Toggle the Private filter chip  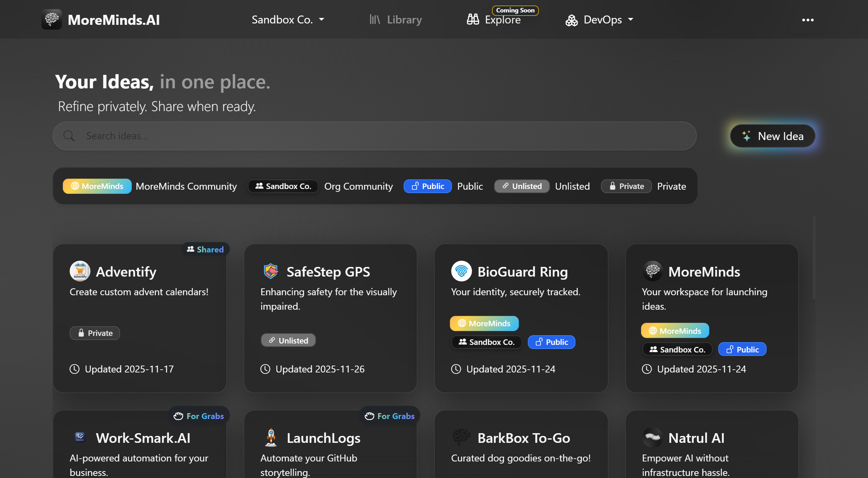coord(626,186)
